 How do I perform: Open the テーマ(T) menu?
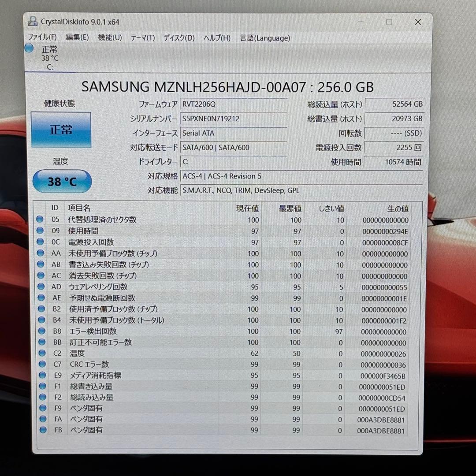143,37
